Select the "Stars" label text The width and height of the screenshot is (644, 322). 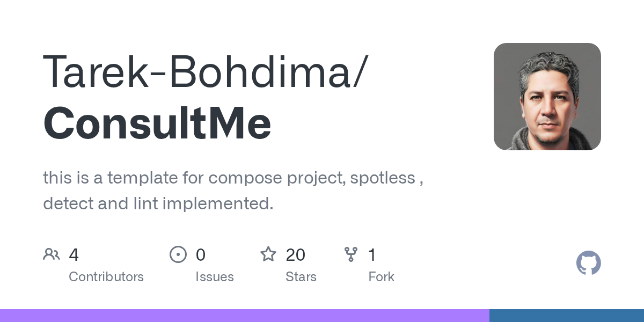point(301,277)
